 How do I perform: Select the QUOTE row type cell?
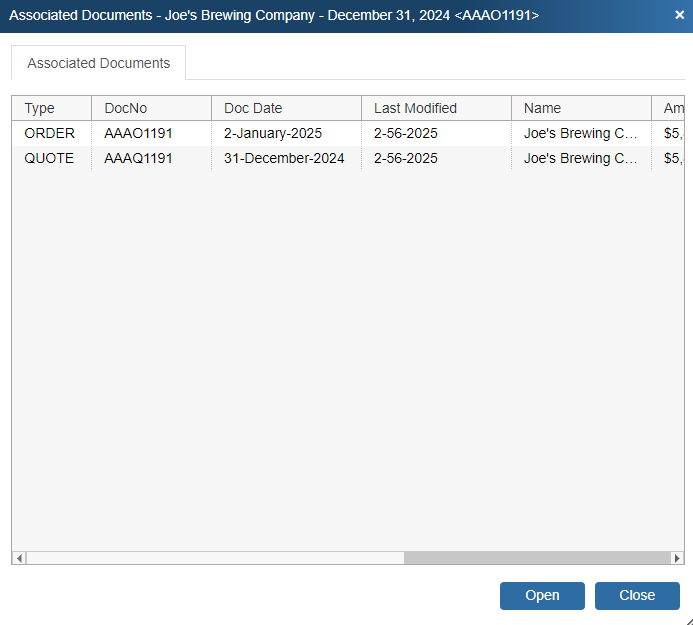[49, 158]
